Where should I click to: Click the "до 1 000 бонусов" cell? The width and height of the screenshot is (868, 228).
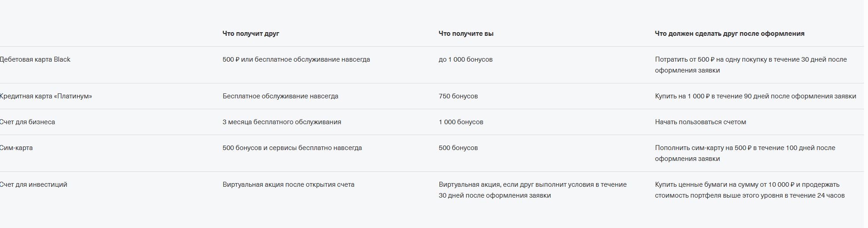pos(465,59)
